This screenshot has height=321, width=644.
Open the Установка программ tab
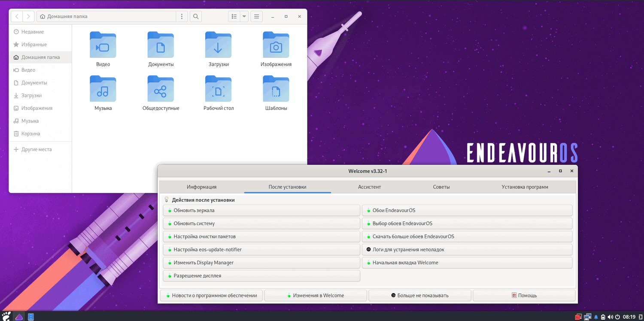coord(525,187)
